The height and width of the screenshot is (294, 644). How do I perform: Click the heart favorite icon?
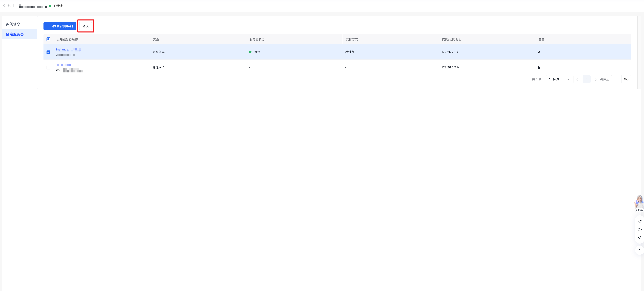[639, 221]
